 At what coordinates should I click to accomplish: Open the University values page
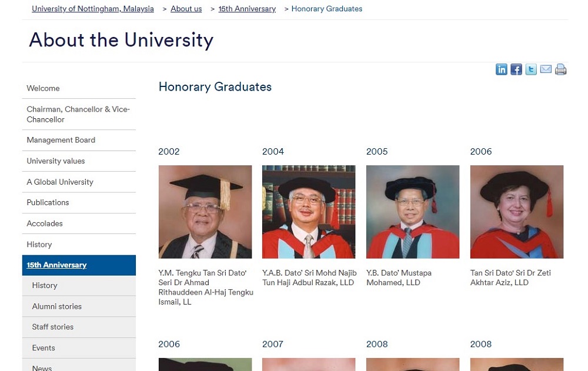pos(55,161)
